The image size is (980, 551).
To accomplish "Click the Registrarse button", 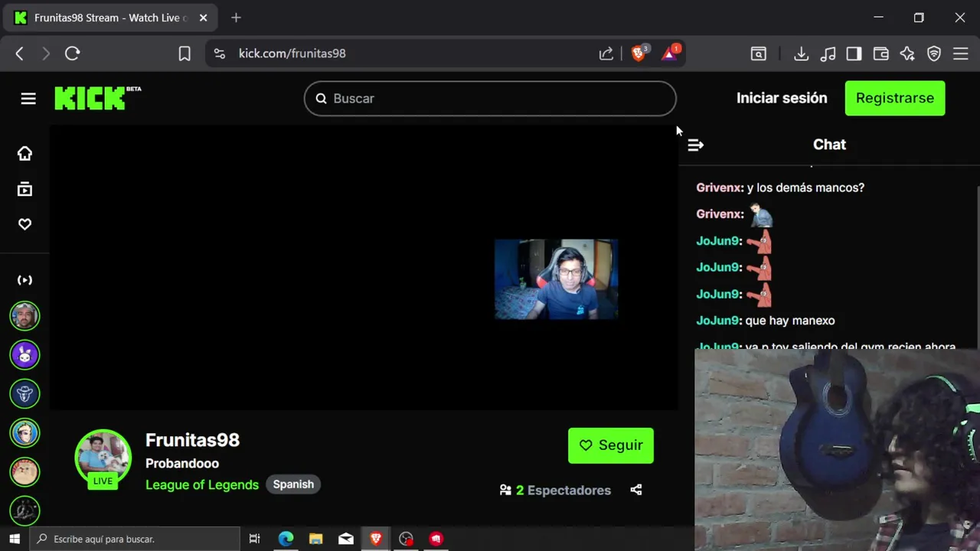I will point(895,98).
